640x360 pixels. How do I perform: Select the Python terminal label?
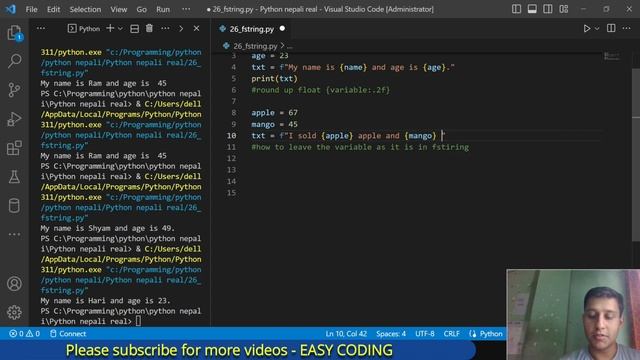pyautogui.click(x=84, y=29)
